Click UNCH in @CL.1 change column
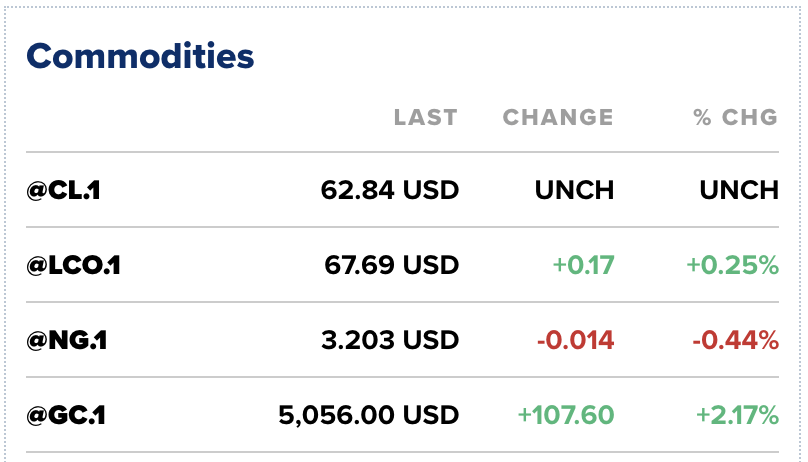The height and width of the screenshot is (462, 808). click(574, 189)
